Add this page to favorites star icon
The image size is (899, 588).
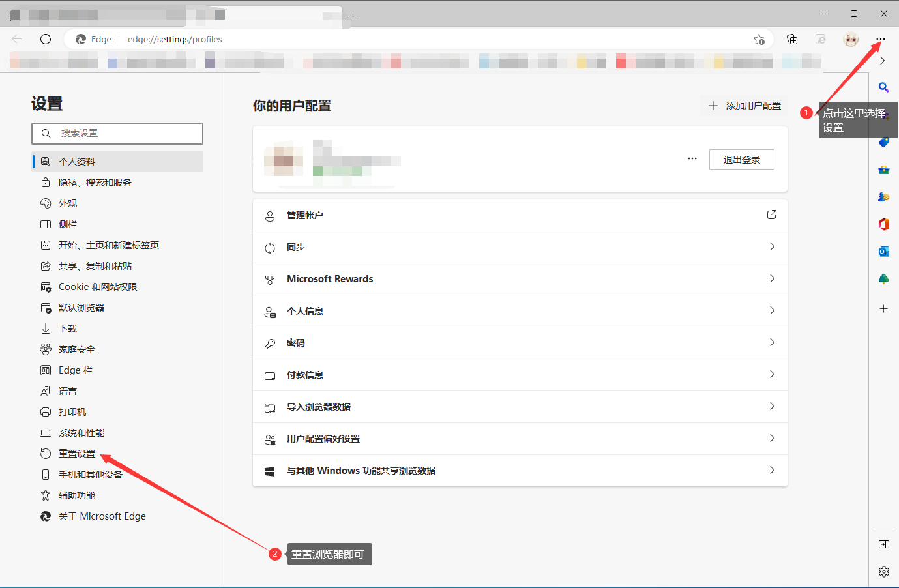click(759, 39)
